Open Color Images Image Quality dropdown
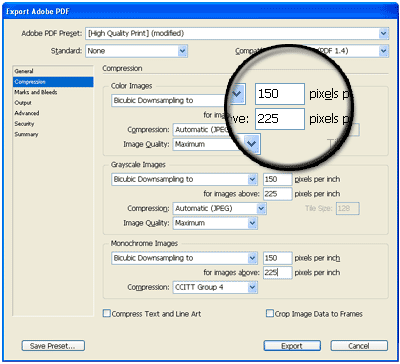Image resolution: width=400 pixels, height=364 pixels. [x=216, y=144]
